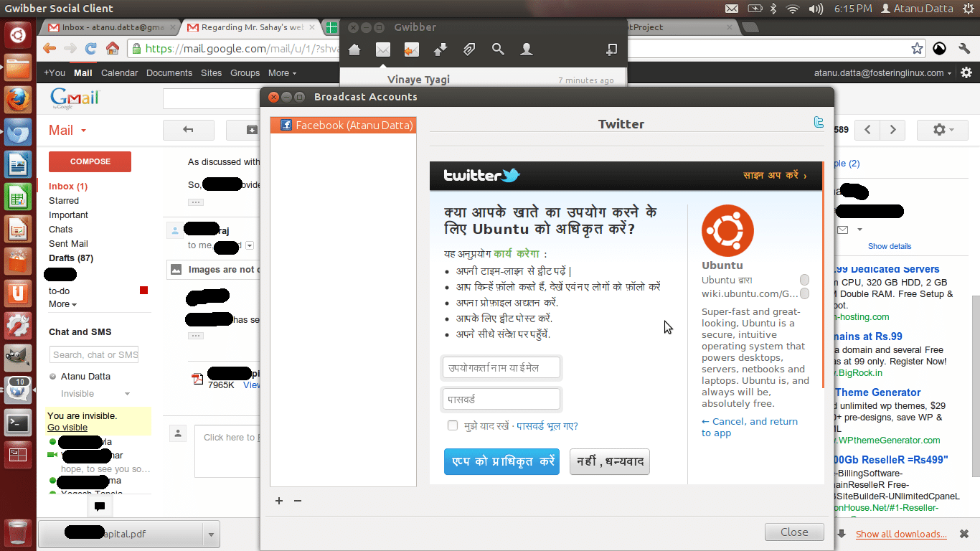Open Gwibber private messages arrows icon

[440, 50]
